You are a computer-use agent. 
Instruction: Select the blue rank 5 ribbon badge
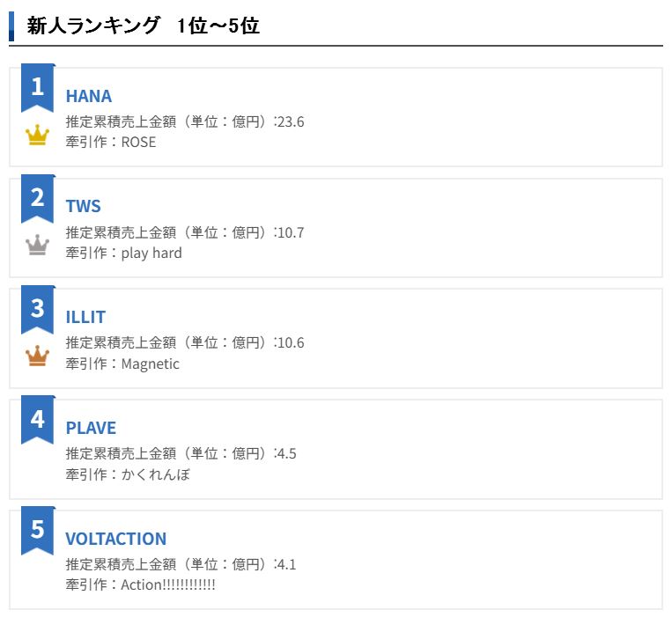point(38,531)
